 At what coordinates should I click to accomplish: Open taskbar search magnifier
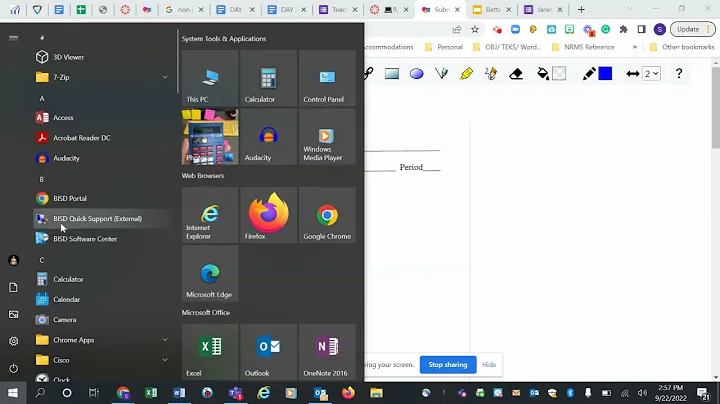point(40,393)
